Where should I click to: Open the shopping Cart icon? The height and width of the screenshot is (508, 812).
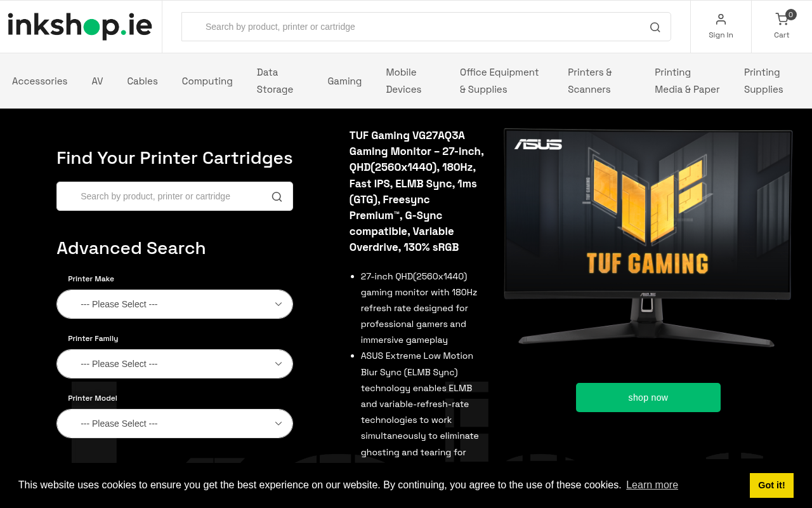[x=782, y=19]
